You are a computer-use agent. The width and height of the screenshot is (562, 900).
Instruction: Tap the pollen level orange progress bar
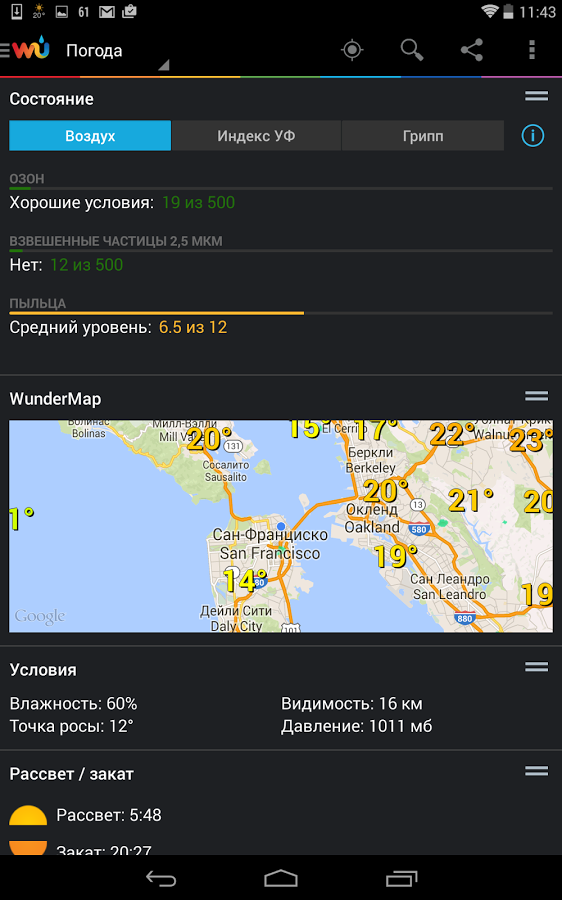(156, 313)
